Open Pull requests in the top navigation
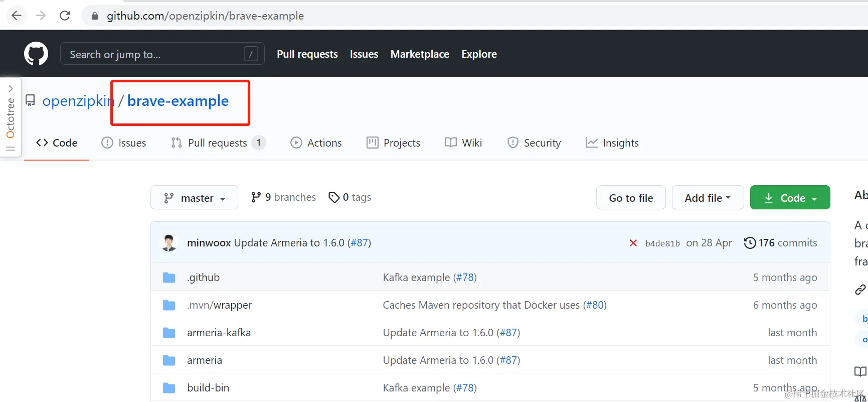The image size is (868, 402). [307, 54]
